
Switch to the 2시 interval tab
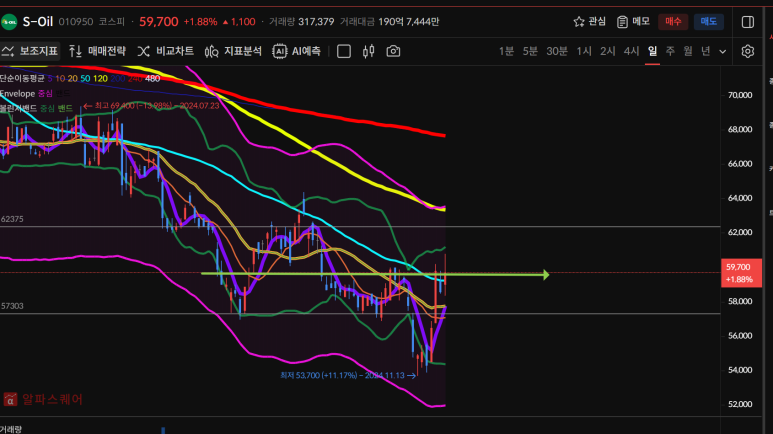(607, 51)
